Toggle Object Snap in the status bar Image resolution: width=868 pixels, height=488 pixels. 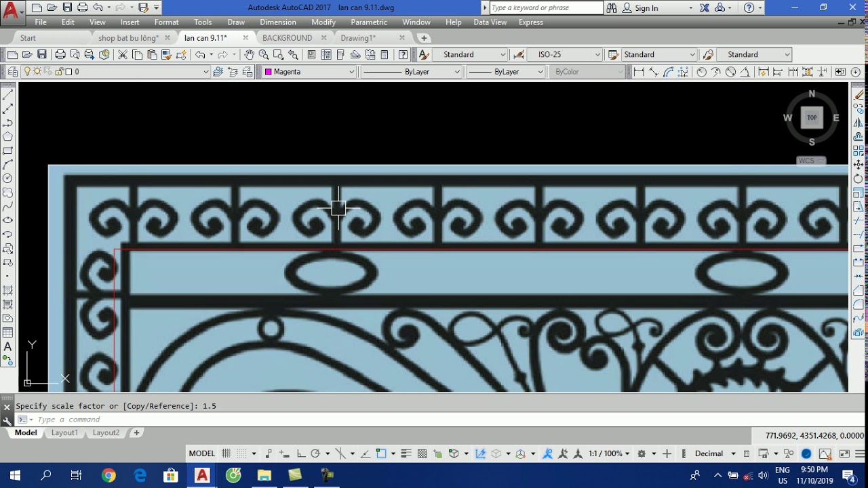381,453
